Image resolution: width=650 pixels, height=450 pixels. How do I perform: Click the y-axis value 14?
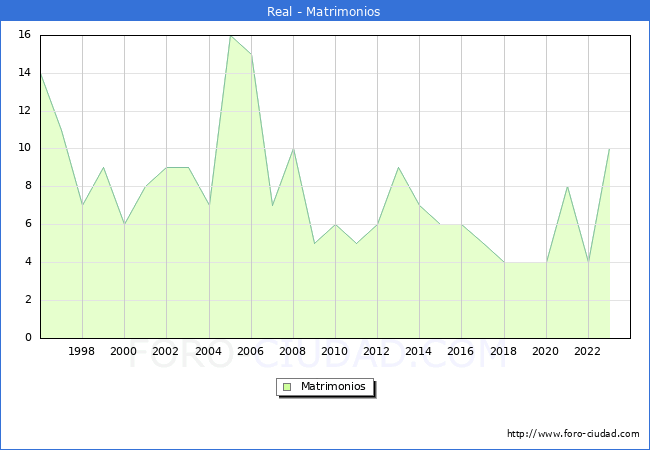point(24,73)
